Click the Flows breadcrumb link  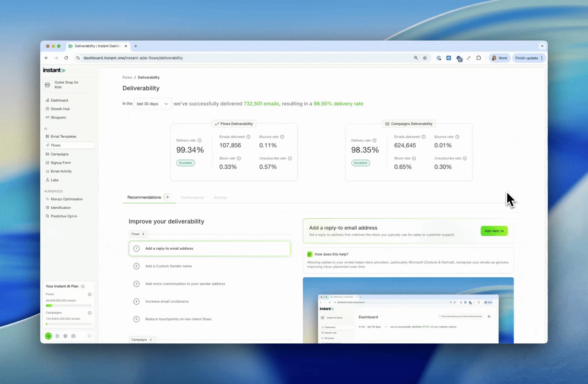[x=127, y=78]
